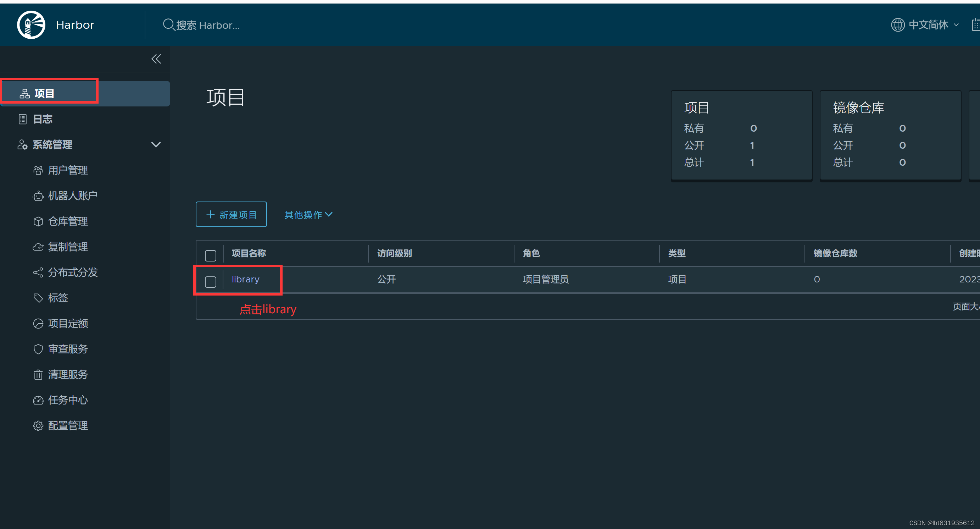Viewport: 980px width, 529px height.
Task: Click into the 搜索 Harbor search field
Action: 208,25
